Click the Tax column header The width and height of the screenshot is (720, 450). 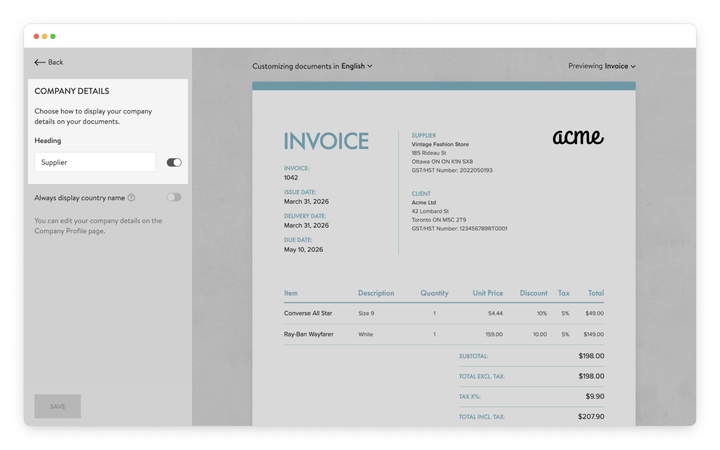[x=564, y=293]
